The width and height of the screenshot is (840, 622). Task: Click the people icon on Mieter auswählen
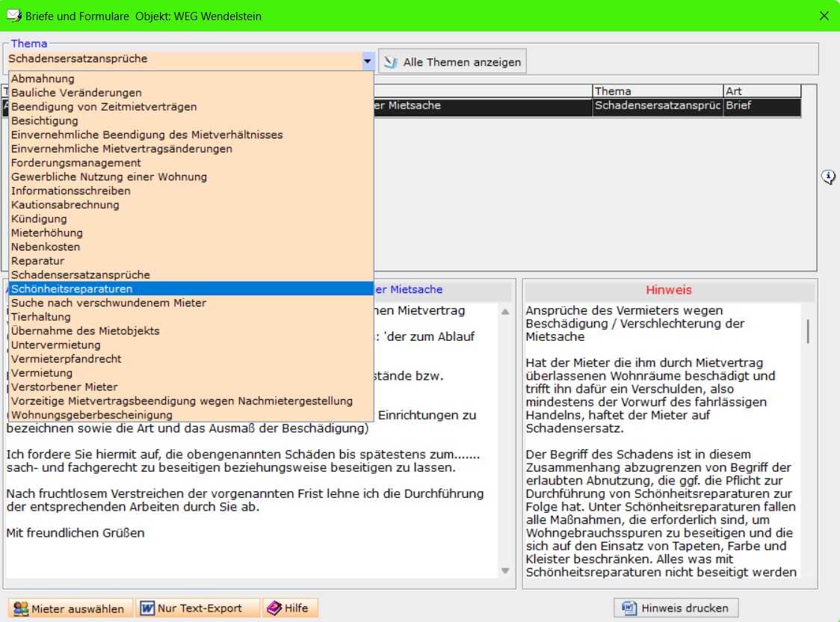coord(21,609)
